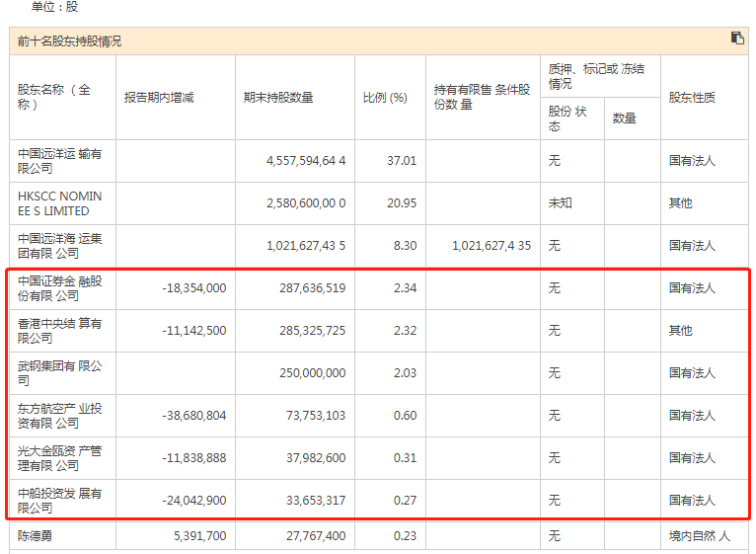
Task: Select shareholder 光大金瓯资产管理有限公司
Action: click(x=60, y=458)
